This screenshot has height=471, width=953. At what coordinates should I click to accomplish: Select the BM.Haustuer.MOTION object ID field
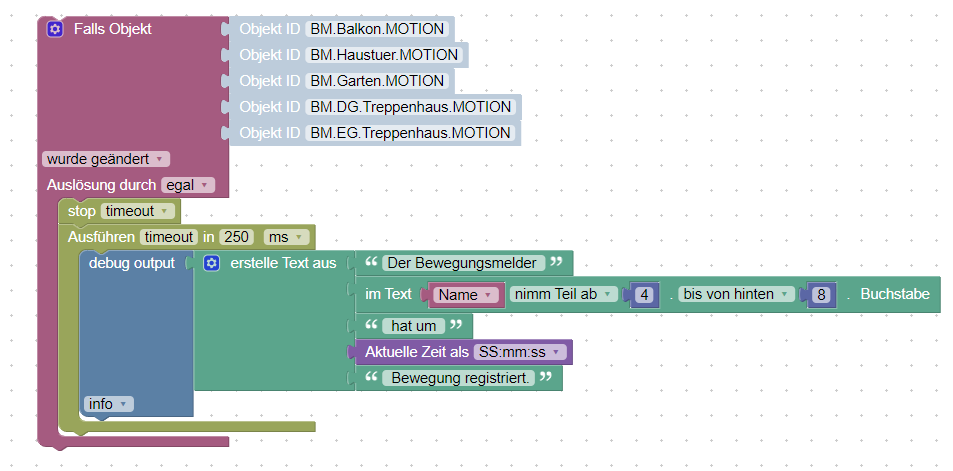point(384,55)
